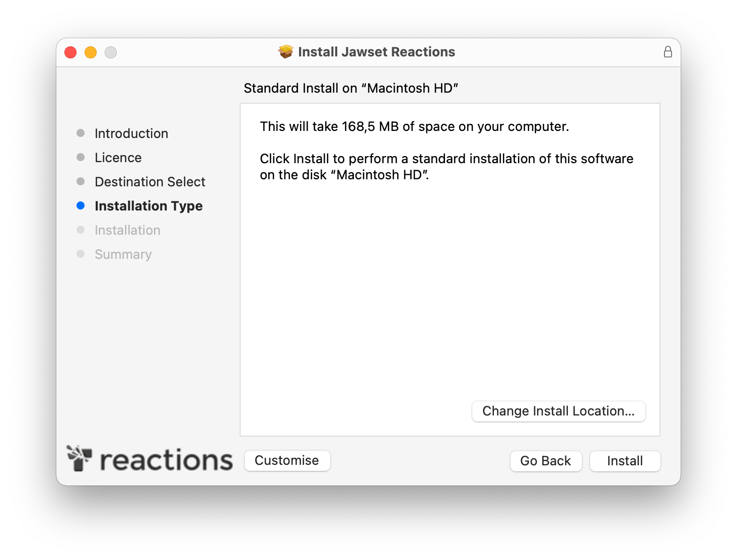Click the Standard Install on "Macintosh HD" heading

pos(351,88)
